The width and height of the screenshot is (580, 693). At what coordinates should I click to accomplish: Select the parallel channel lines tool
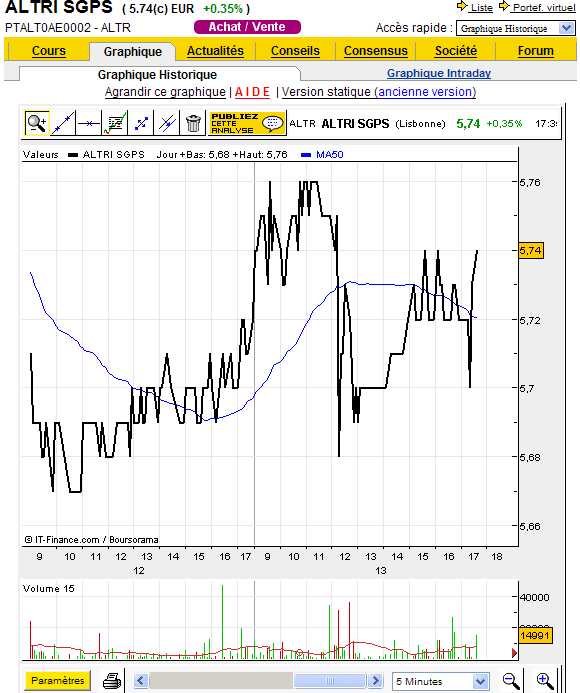[167, 123]
